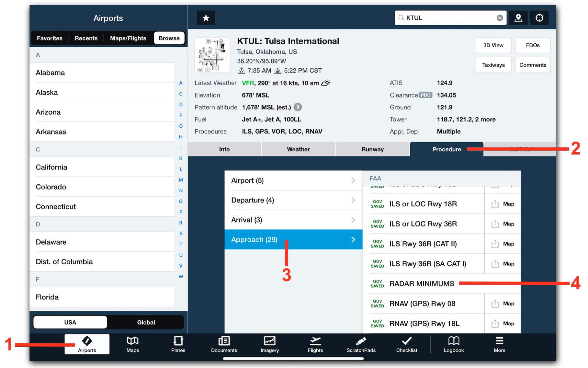
Task: Browse airports in Florida
Action: click(x=102, y=297)
